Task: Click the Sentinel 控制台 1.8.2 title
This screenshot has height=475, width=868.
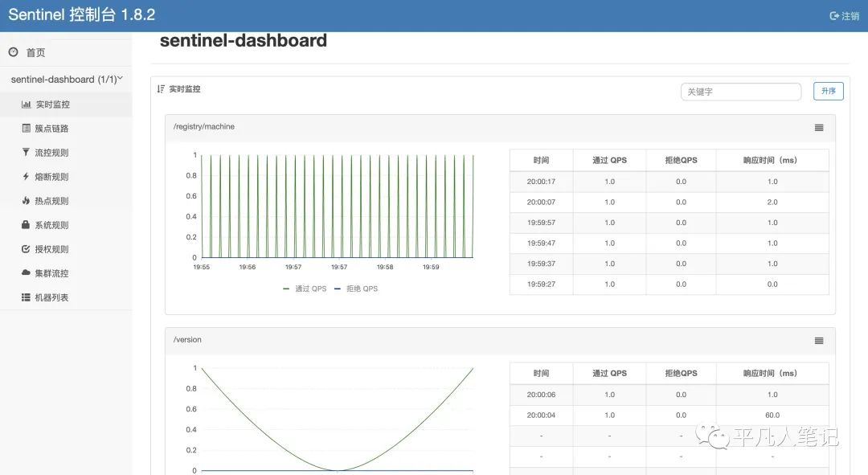Action: pos(82,14)
